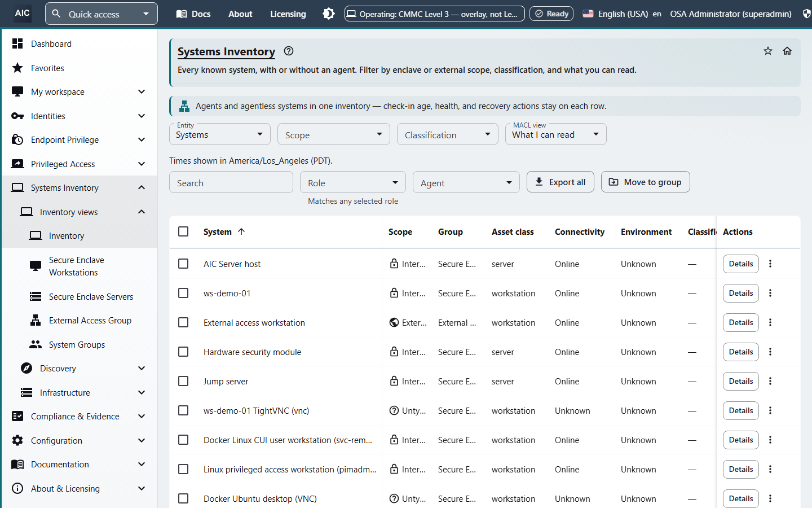This screenshot has height=508, width=812.
Task: Open the Docs menu item
Action: [x=193, y=14]
